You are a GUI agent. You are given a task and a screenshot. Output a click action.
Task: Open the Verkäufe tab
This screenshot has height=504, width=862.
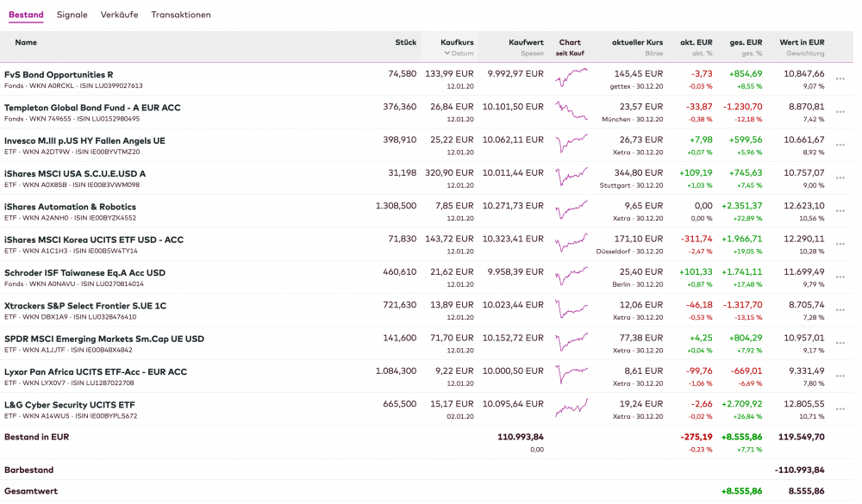[x=119, y=15]
